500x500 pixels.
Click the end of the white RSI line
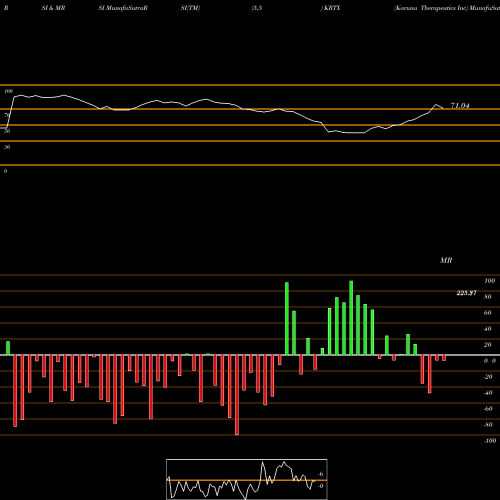click(443, 108)
